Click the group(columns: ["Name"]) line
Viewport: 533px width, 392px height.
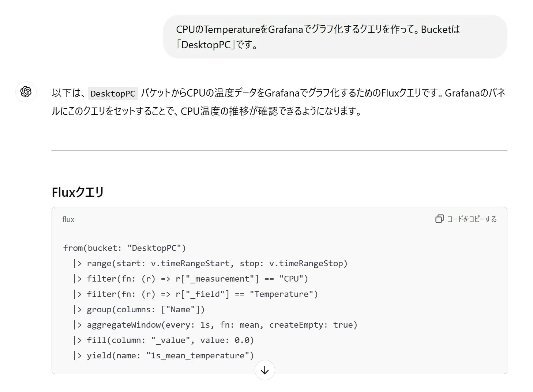pyautogui.click(x=139, y=309)
